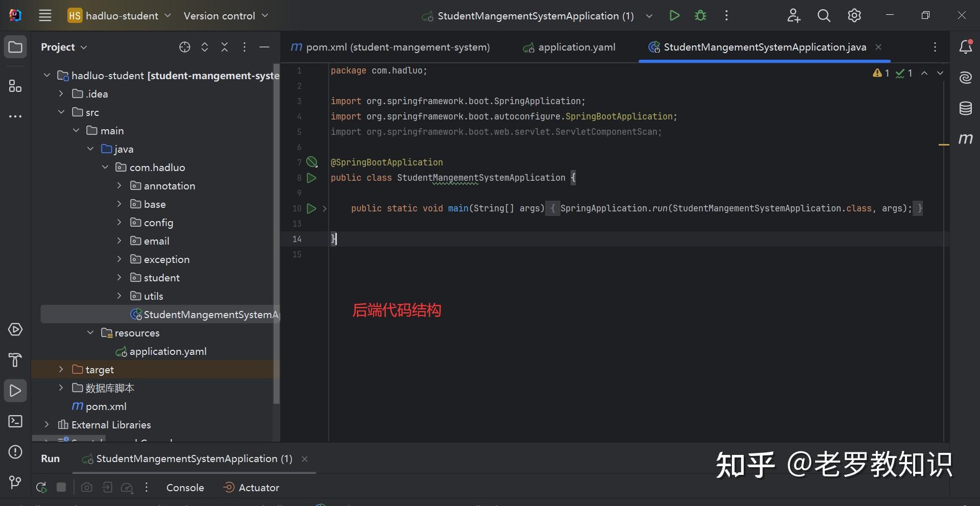Screen dimensions: 980x506
Task: Open the Problems tool window
Action: point(15,452)
